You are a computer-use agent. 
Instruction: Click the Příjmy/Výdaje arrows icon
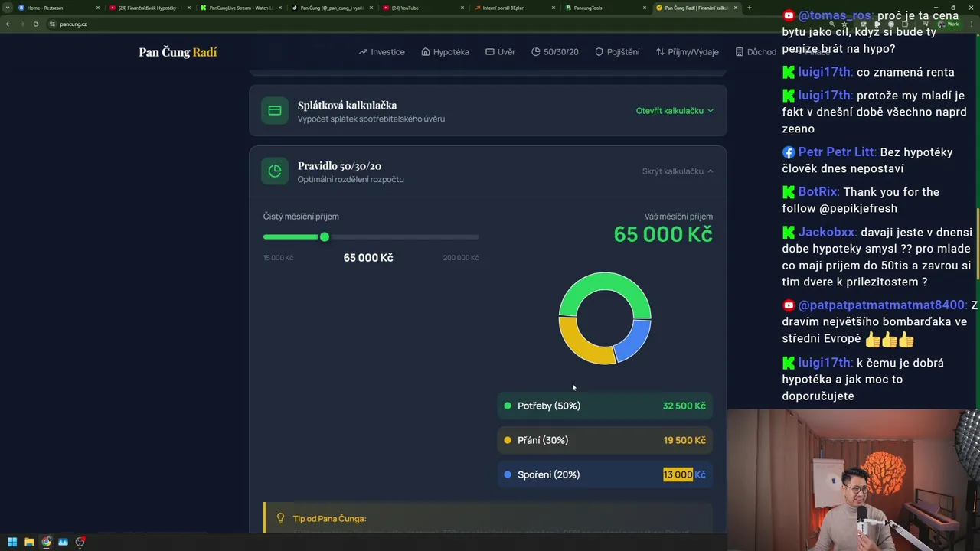click(660, 52)
